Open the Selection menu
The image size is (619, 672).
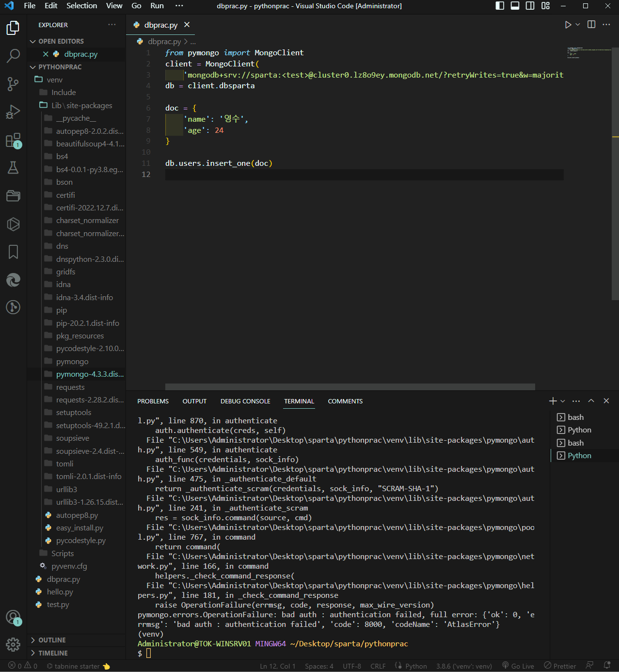click(x=81, y=6)
